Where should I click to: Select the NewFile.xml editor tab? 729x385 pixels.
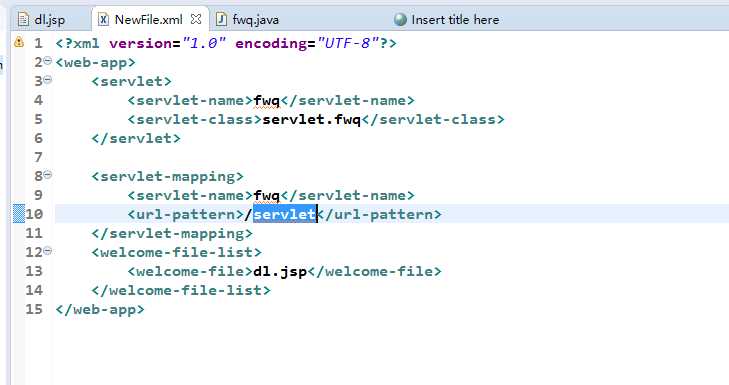click(x=148, y=20)
